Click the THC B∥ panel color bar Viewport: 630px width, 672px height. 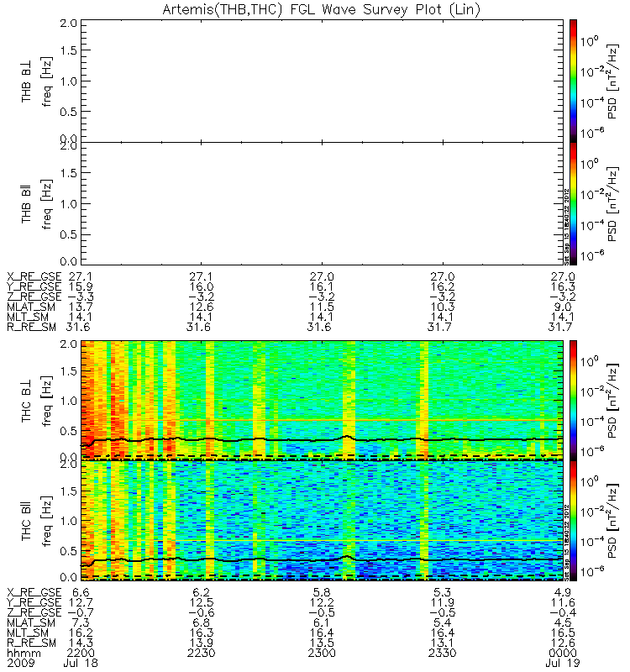[x=573, y=520]
